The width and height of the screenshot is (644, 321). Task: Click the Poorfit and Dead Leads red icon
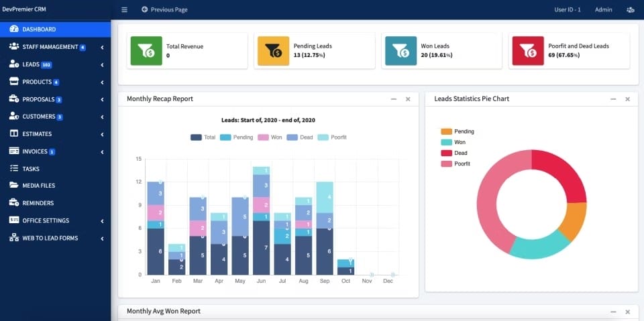pyautogui.click(x=528, y=50)
